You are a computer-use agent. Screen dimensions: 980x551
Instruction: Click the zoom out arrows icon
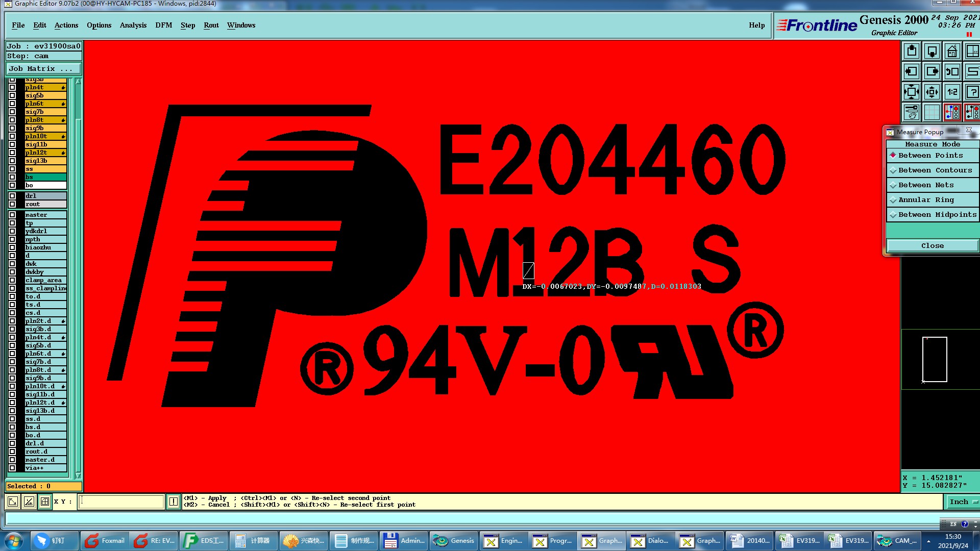(x=932, y=92)
